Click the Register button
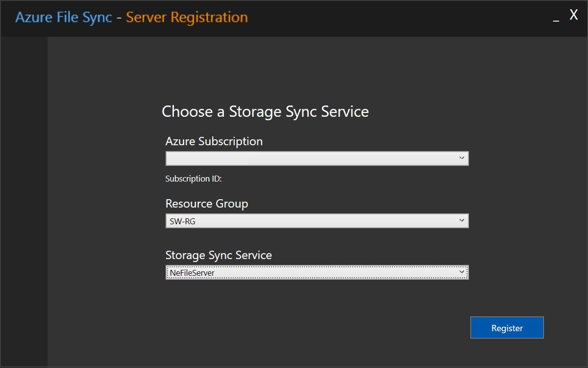This screenshot has height=368, width=588. tap(507, 328)
